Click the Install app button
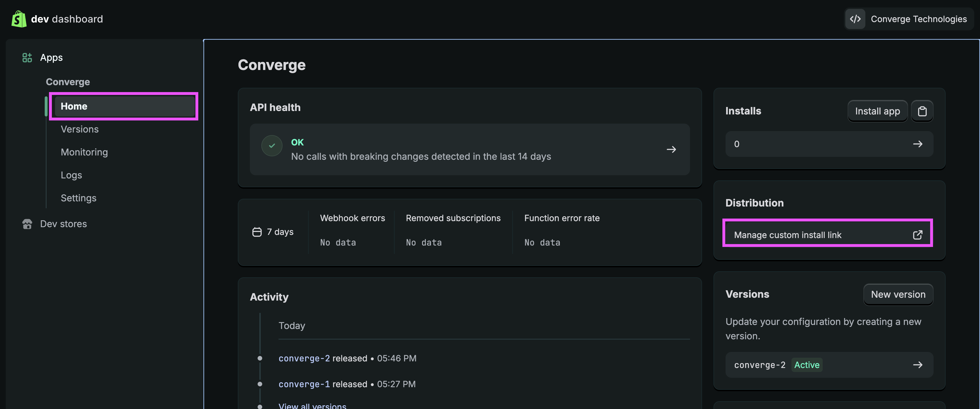The image size is (980, 409). [x=877, y=111]
